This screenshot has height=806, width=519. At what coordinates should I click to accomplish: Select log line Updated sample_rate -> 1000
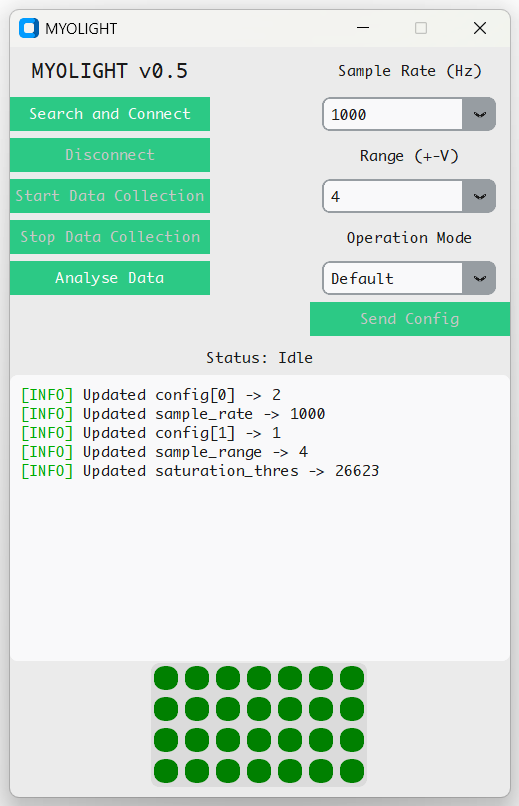173,414
